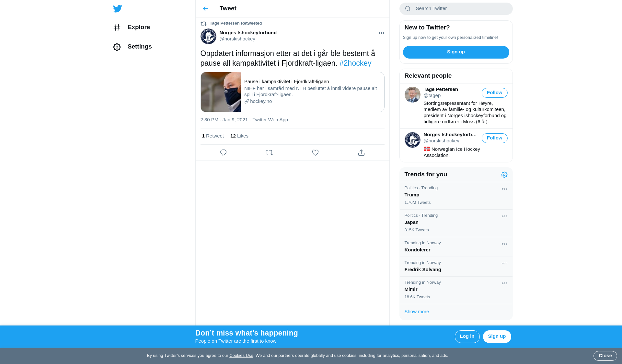
Task: Open the Kondolerer trend
Action: [x=456, y=247]
